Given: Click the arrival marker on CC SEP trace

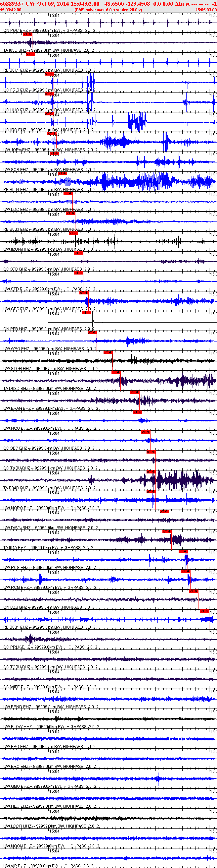Looking at the screenshot, I should pyautogui.click(x=146, y=432).
